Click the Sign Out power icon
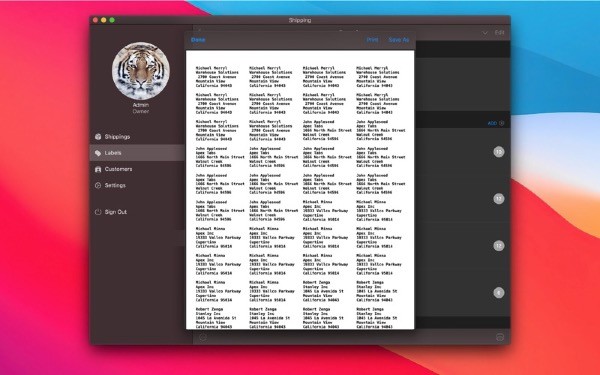This screenshot has height=375, width=600. pyautogui.click(x=98, y=212)
